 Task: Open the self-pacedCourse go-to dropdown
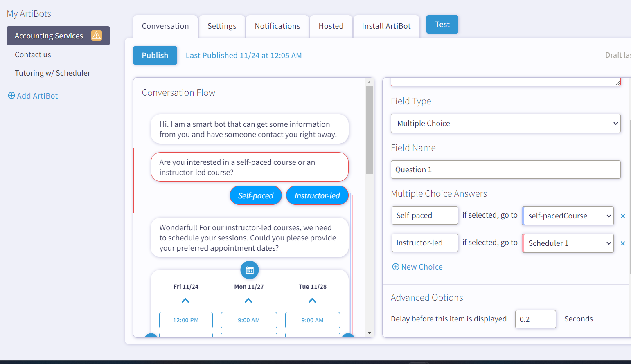click(568, 216)
